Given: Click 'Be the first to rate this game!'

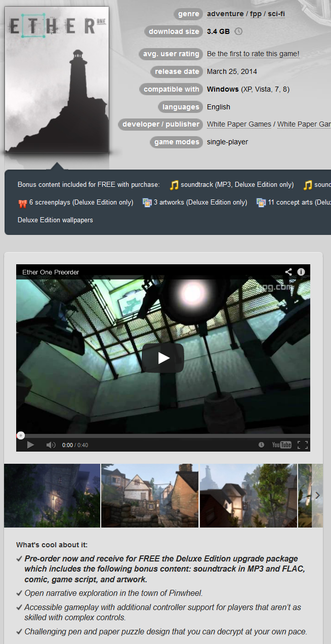Looking at the screenshot, I should 253,54.
